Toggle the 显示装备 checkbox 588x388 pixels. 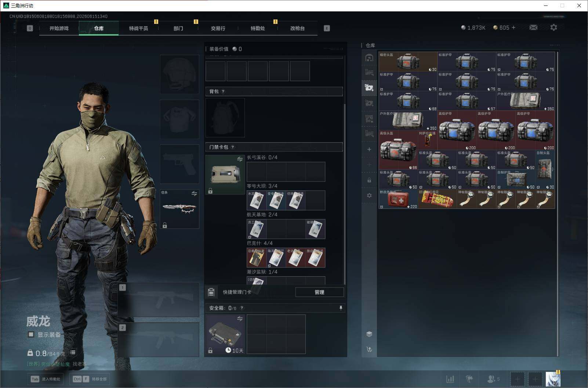point(31,334)
